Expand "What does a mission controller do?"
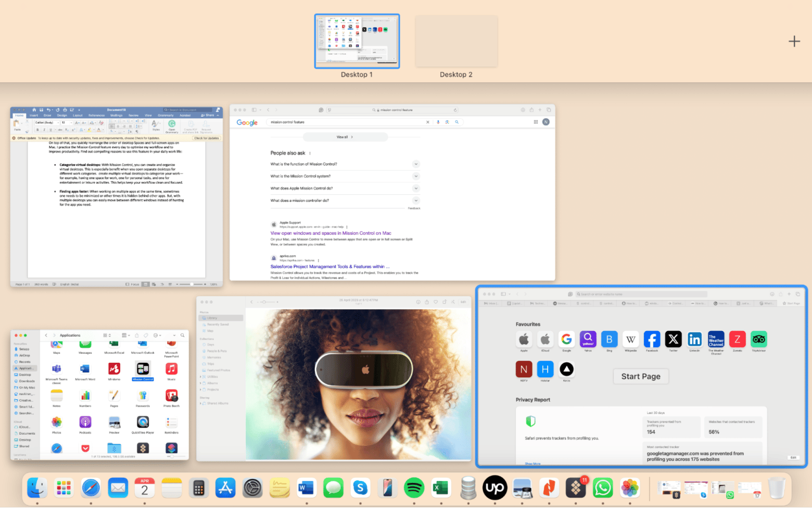Viewport: 812px width, 508px height. click(416, 200)
